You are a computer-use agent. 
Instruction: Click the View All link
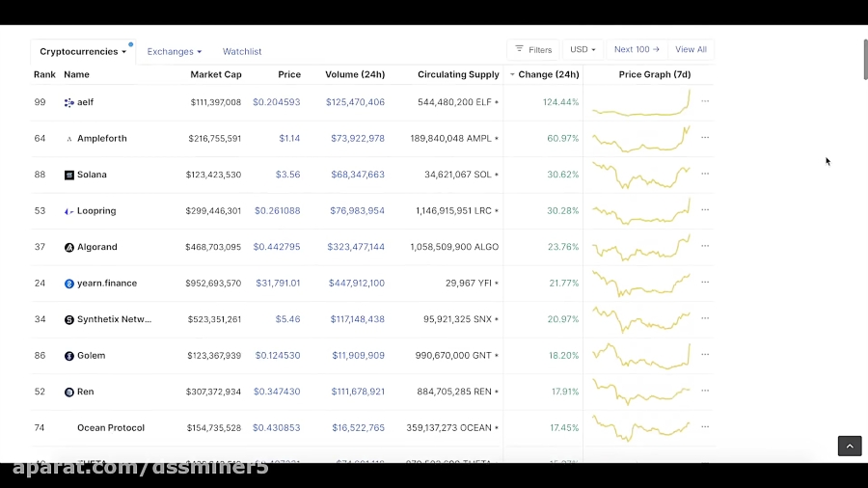coord(691,50)
